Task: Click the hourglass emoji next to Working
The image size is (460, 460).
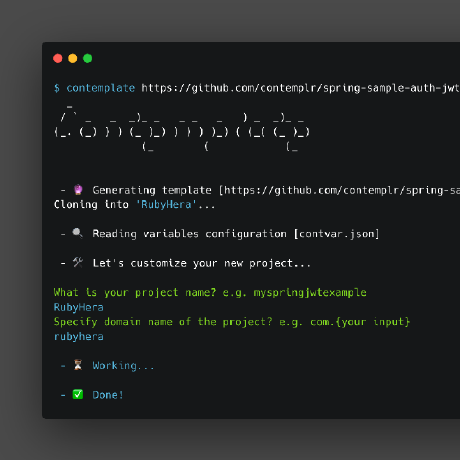Action: (78, 365)
